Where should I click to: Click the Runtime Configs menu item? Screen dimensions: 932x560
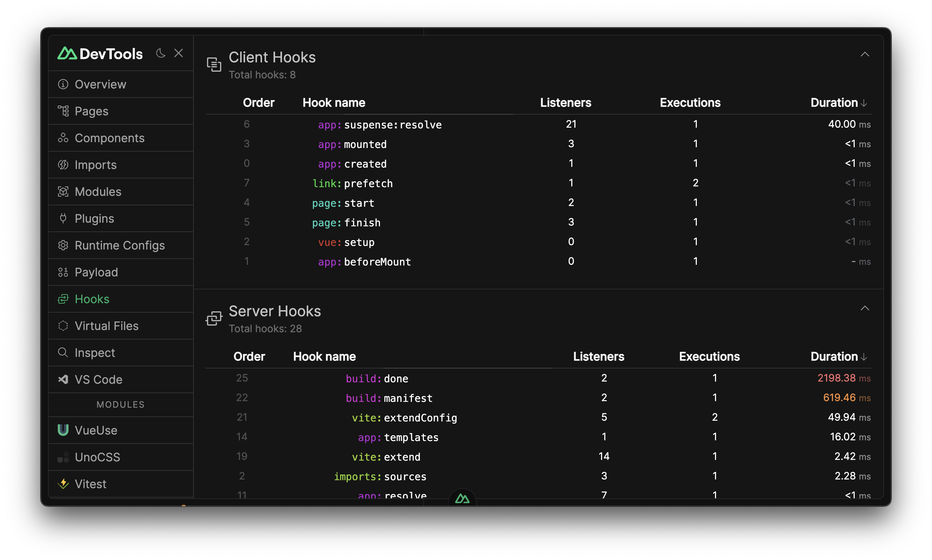pyautogui.click(x=120, y=246)
